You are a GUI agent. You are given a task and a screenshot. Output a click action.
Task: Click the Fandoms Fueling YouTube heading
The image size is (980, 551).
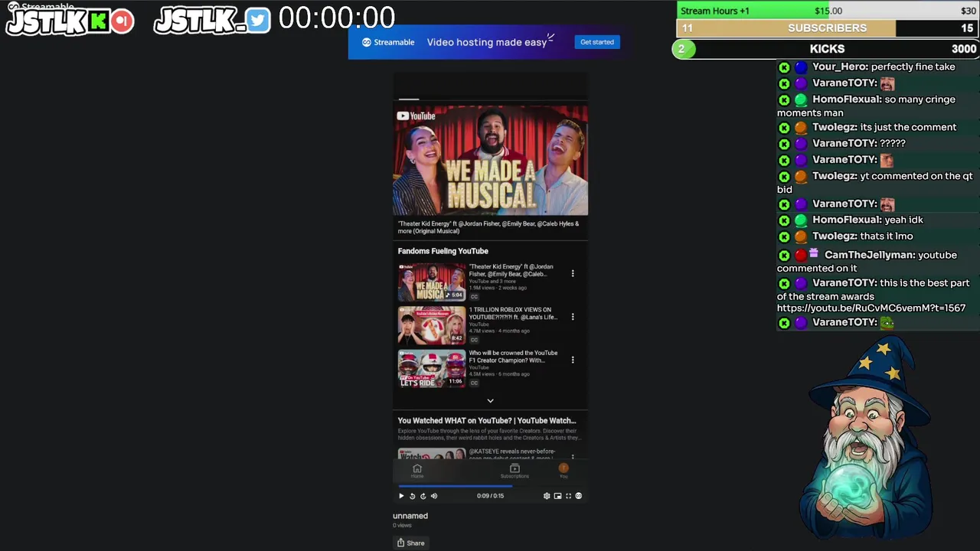[443, 251]
